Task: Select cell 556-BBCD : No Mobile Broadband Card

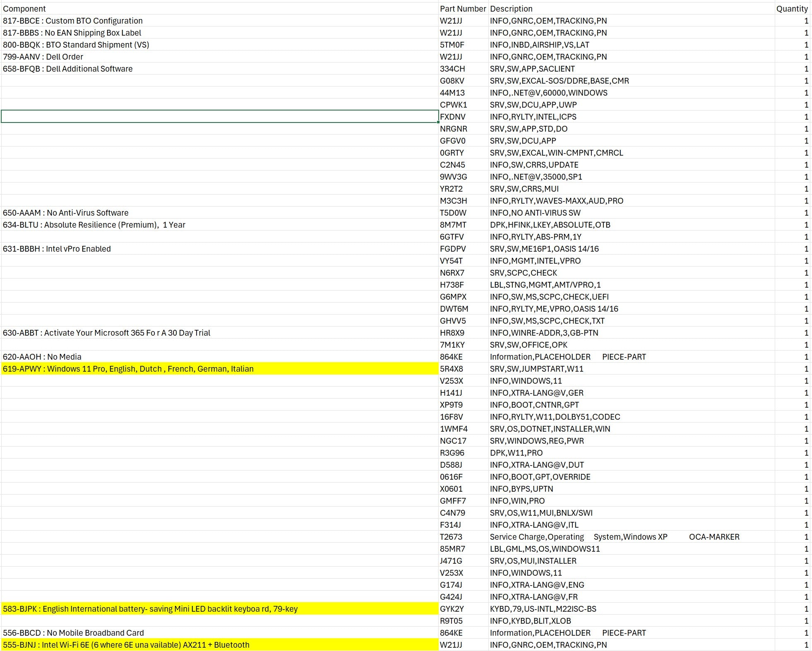Action: coord(219,633)
